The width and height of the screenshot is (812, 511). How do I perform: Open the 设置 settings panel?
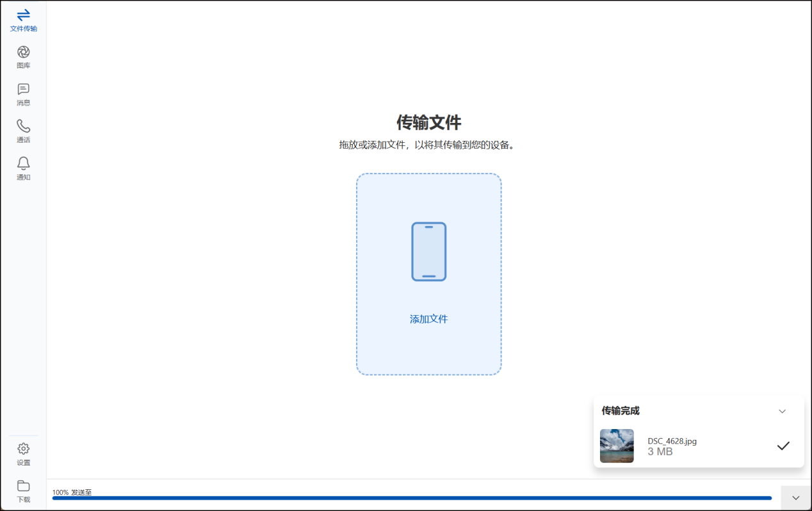23,453
